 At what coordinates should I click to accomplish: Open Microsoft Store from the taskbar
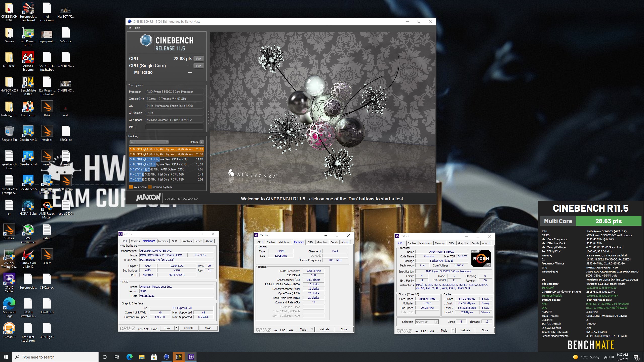click(154, 357)
